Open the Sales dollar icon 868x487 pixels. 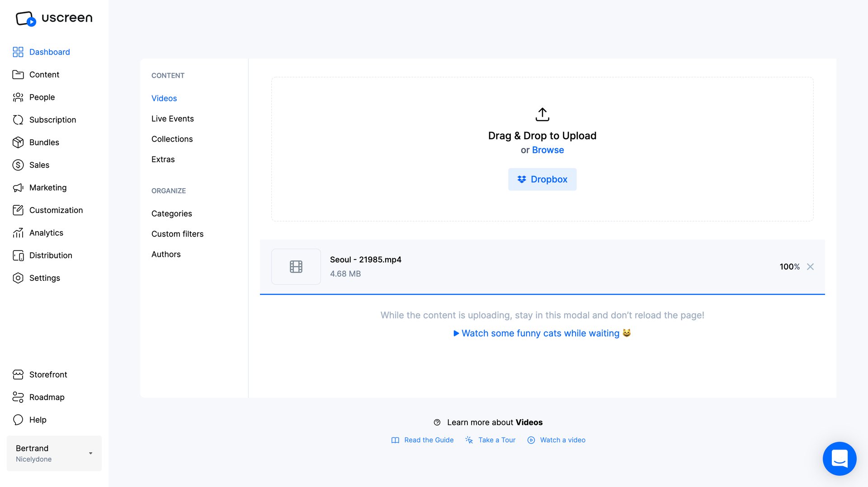(18, 165)
